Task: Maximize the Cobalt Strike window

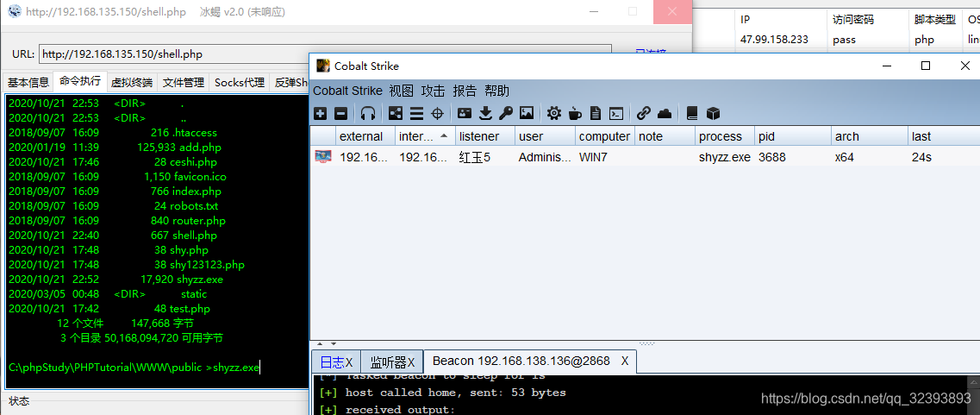Action: pos(926,66)
